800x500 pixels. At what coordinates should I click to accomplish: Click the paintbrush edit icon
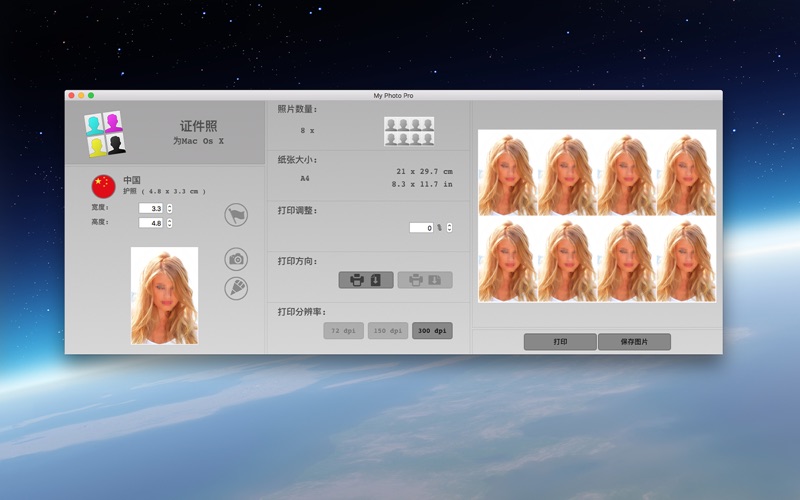pos(236,288)
